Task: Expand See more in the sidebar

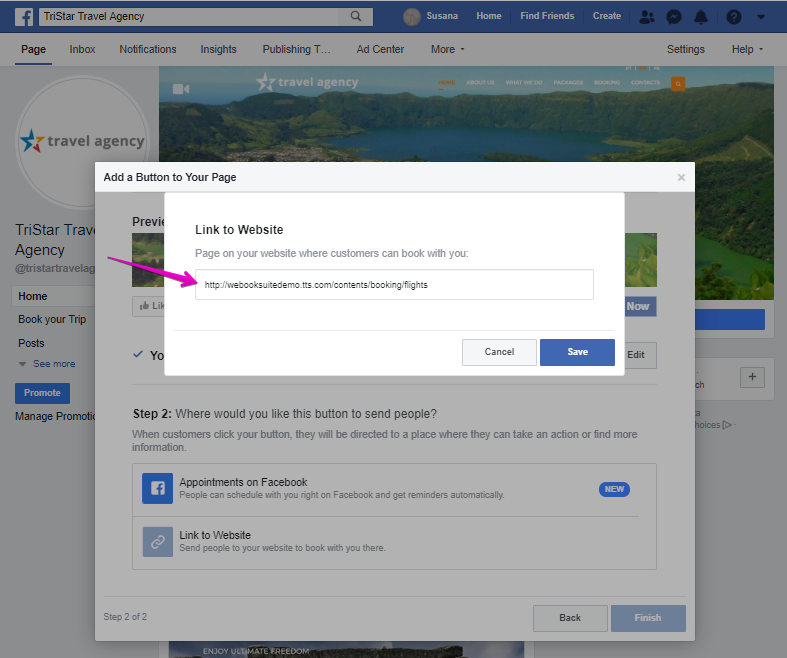Action: pyautogui.click(x=46, y=364)
